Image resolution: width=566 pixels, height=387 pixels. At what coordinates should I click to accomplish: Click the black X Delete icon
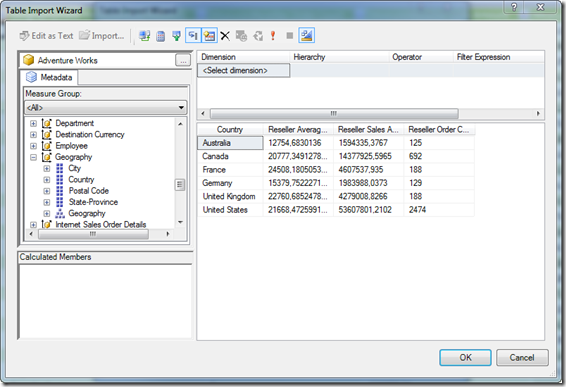pos(225,36)
